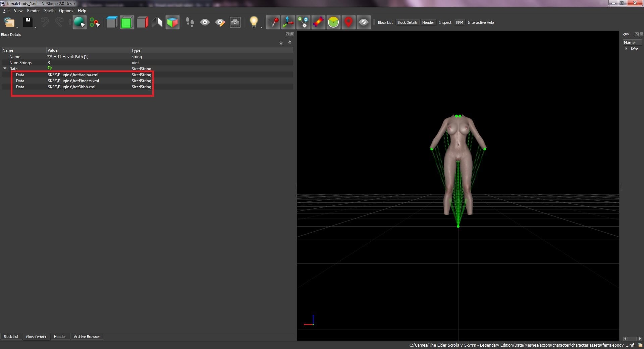
Task: Click the multicolor cube view icon
Action: click(172, 22)
